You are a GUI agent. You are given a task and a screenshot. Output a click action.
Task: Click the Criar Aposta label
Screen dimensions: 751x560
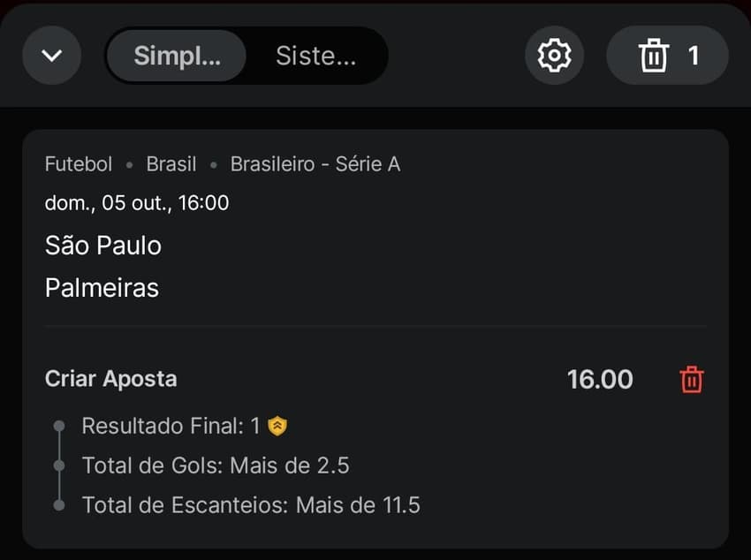click(x=110, y=379)
